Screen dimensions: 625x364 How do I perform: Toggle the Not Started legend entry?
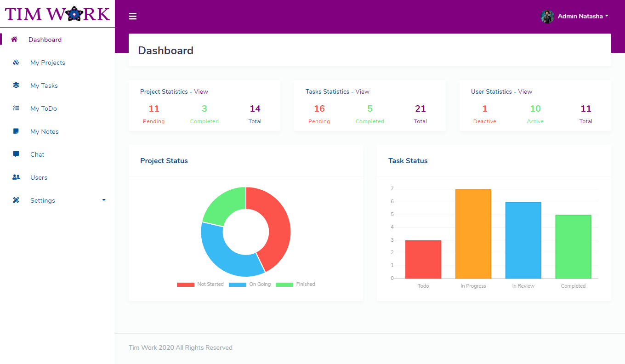[x=200, y=284]
